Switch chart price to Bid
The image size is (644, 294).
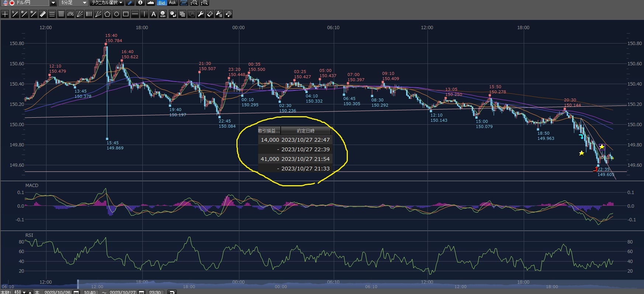pos(162,3)
